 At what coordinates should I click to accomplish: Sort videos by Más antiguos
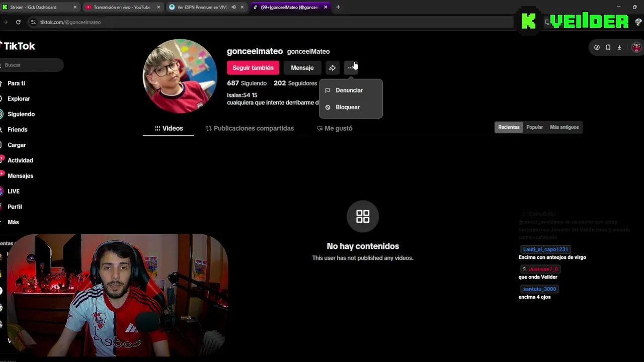pyautogui.click(x=564, y=127)
